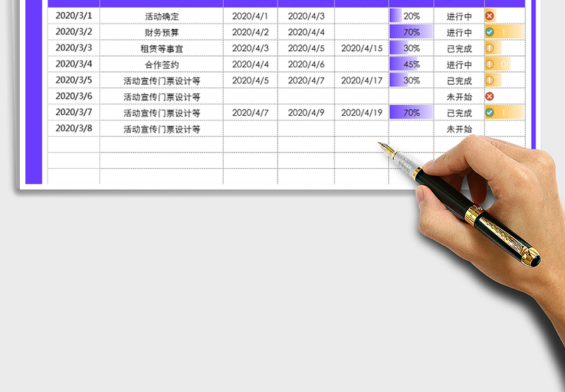565x392 pixels.
Task: Click the task name cell 合作签约
Action: click(x=162, y=64)
